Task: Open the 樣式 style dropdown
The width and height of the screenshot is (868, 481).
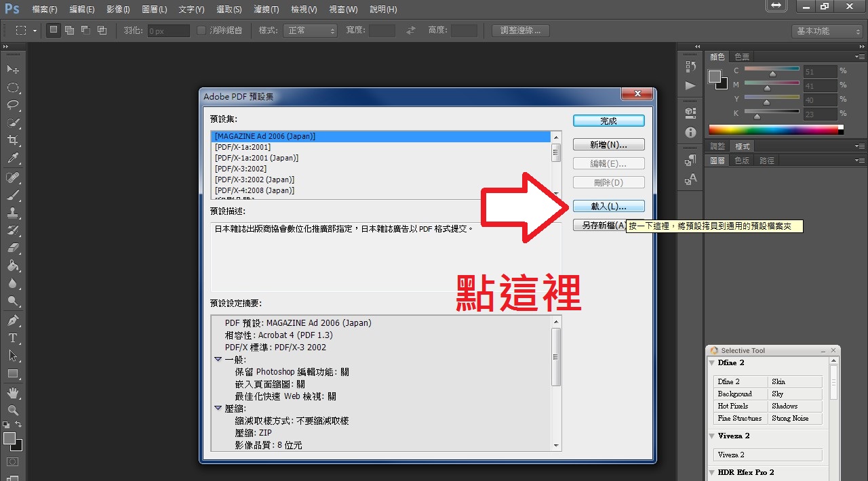Action: coord(311,30)
